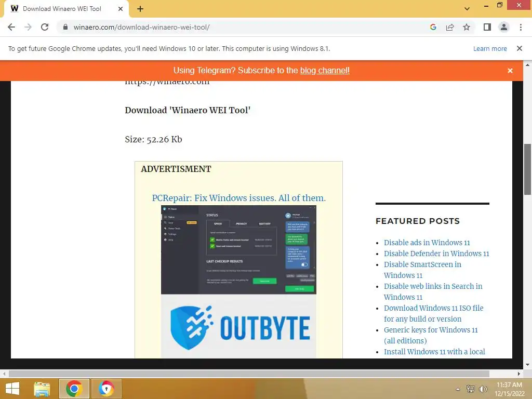Viewport: 532px width, 399px height.
Task: Open the Telegram blog channel link
Action: [x=325, y=70]
